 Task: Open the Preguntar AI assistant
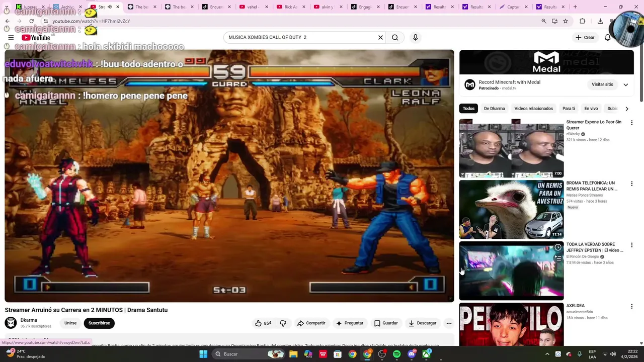(x=350, y=323)
